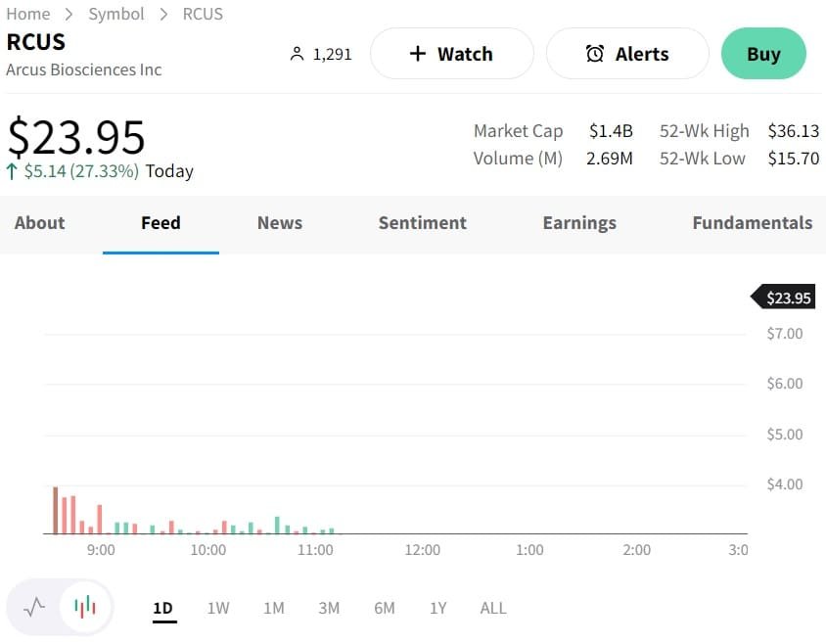The height and width of the screenshot is (644, 826).
Task: Click the tallest volume bar at market open
Action: pos(56,510)
